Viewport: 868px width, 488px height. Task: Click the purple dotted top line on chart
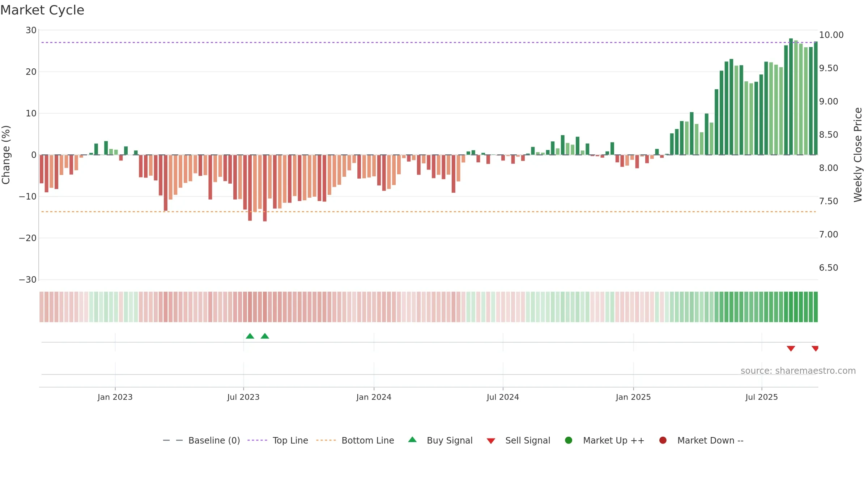pos(429,42)
